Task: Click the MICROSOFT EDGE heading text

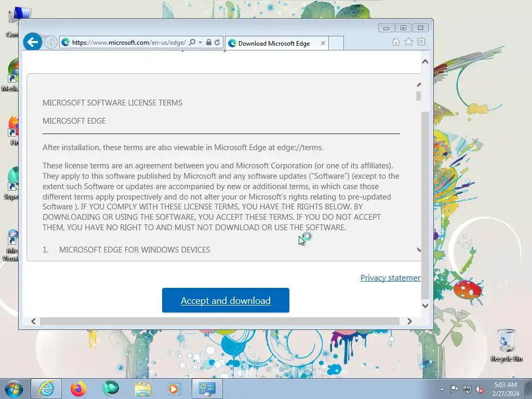Action: [74, 121]
